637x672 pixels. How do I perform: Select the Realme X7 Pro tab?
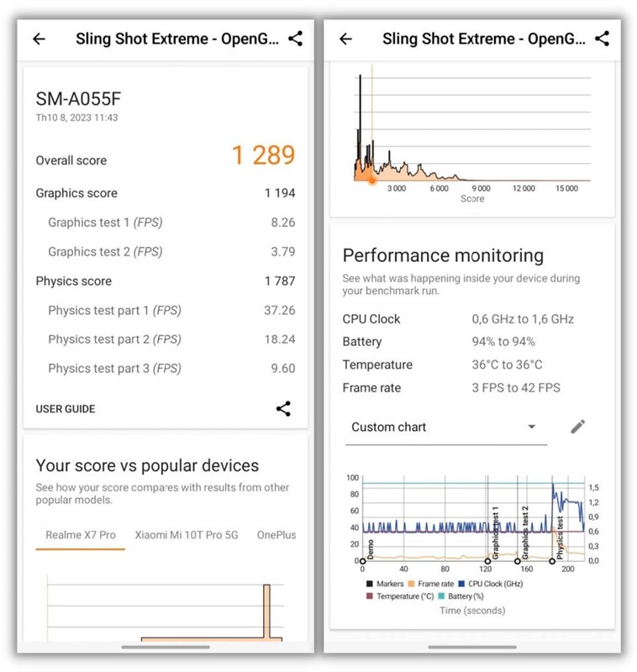click(x=81, y=535)
